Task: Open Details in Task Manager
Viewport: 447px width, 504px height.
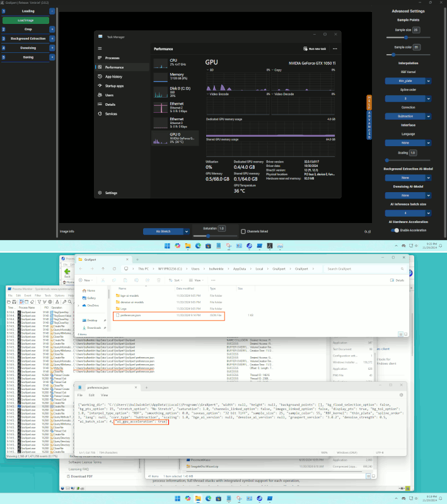Action: point(110,105)
